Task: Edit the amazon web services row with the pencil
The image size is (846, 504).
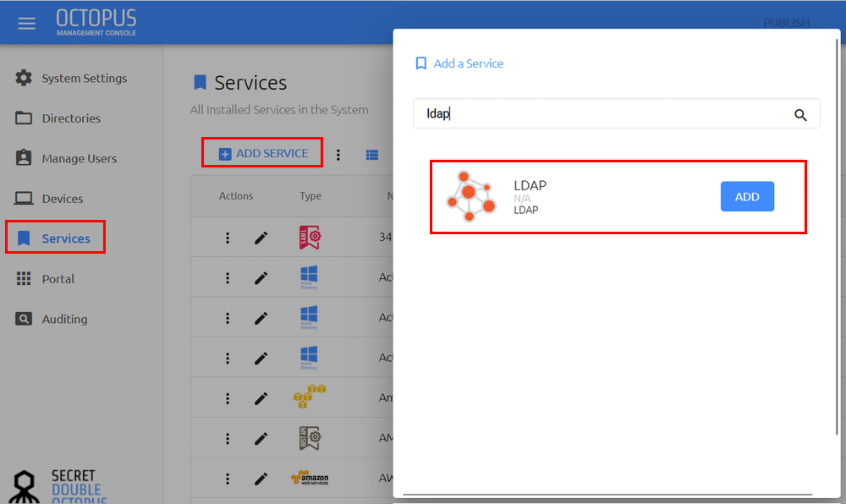Action: pos(261,479)
